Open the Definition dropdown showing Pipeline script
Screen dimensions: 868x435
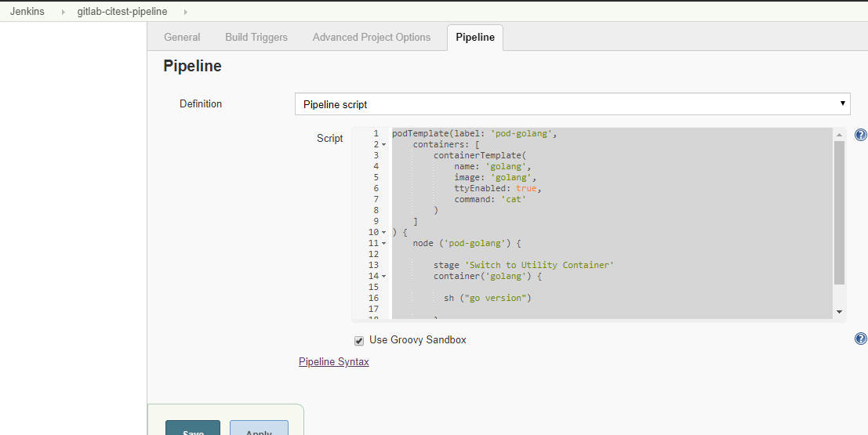[x=572, y=104]
